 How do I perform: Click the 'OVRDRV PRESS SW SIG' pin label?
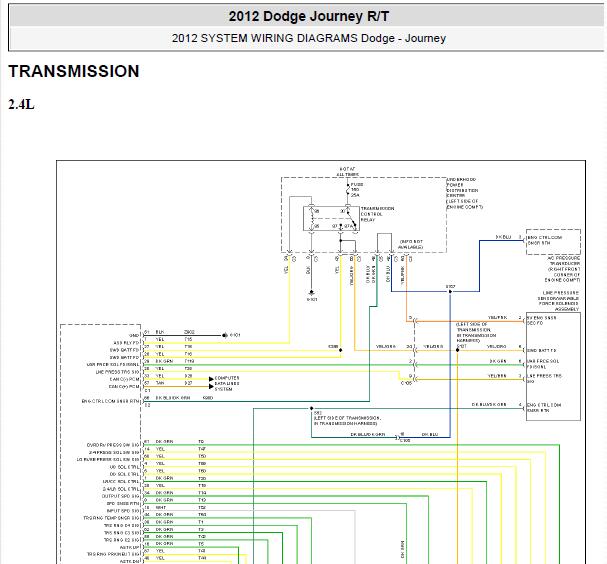[113, 445]
